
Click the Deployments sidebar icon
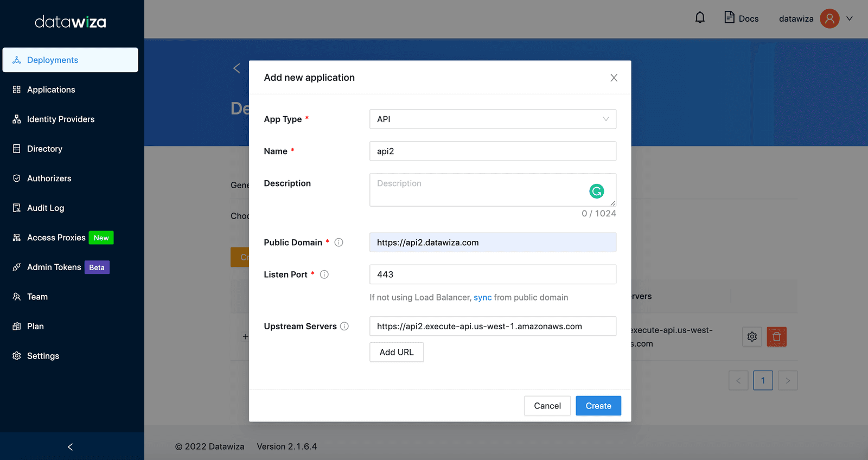17,60
